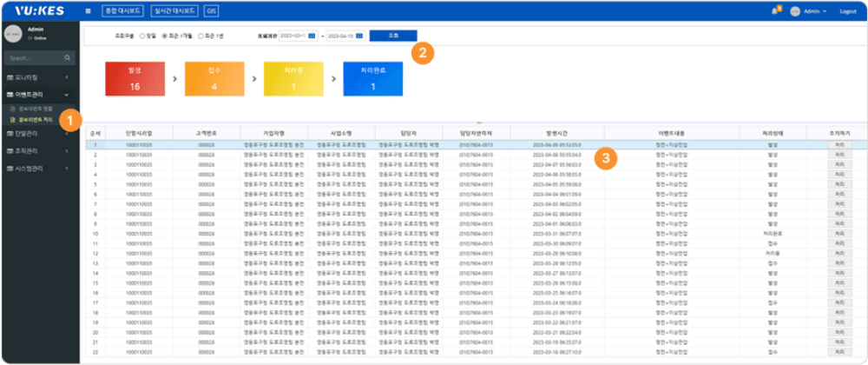
Task: Select the 당일 radio option
Action: click(x=143, y=36)
